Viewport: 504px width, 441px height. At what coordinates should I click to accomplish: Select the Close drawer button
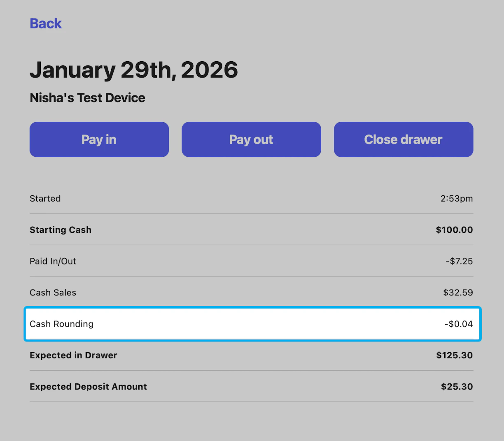pyautogui.click(x=404, y=139)
